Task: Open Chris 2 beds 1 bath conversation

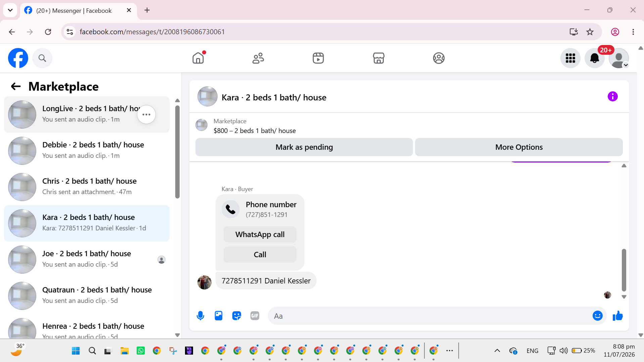Action: (x=87, y=187)
